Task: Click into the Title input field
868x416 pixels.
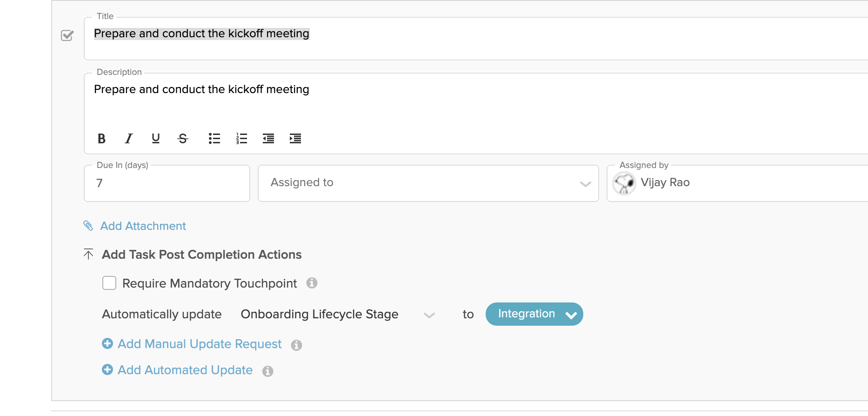Action: [x=476, y=39]
